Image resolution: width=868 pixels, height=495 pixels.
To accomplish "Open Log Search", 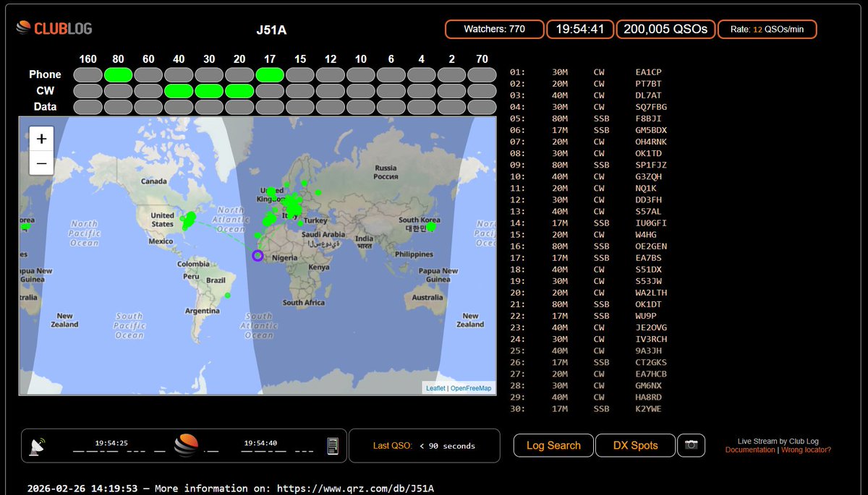I will (553, 446).
